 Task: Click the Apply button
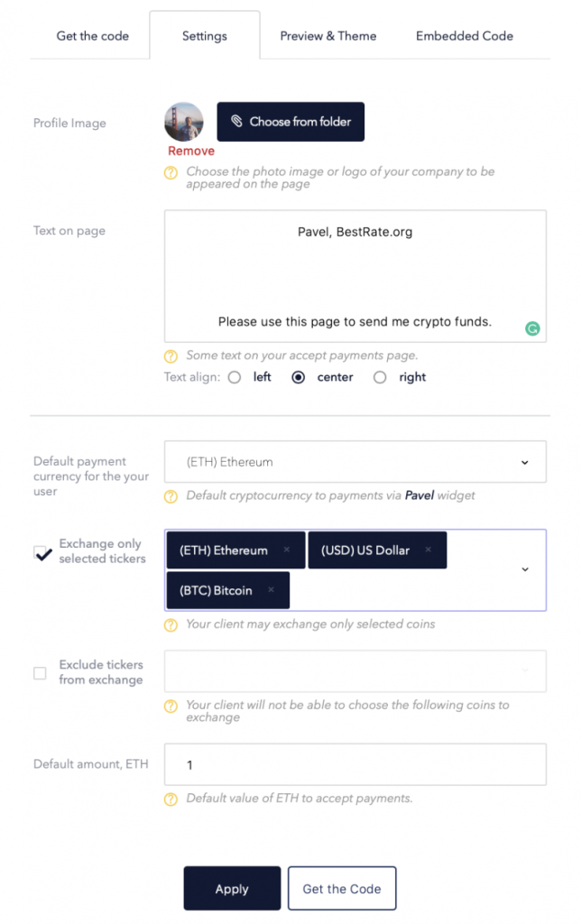[232, 889]
